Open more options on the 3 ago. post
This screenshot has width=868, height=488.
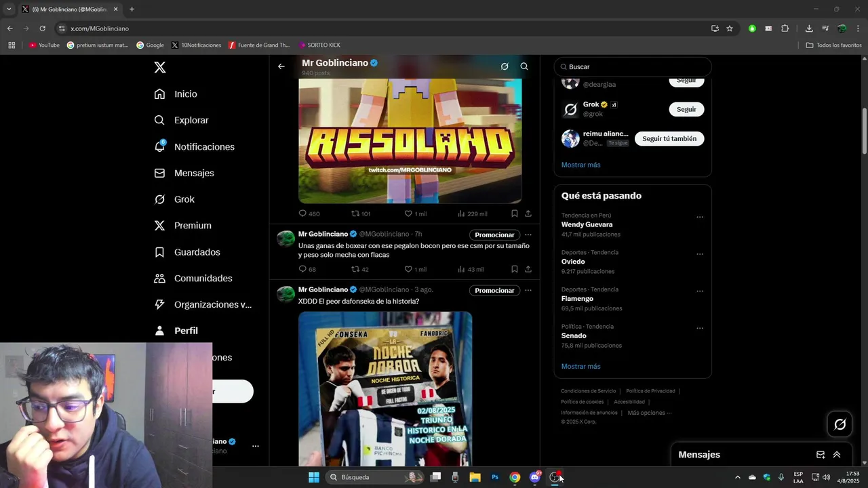coord(528,291)
